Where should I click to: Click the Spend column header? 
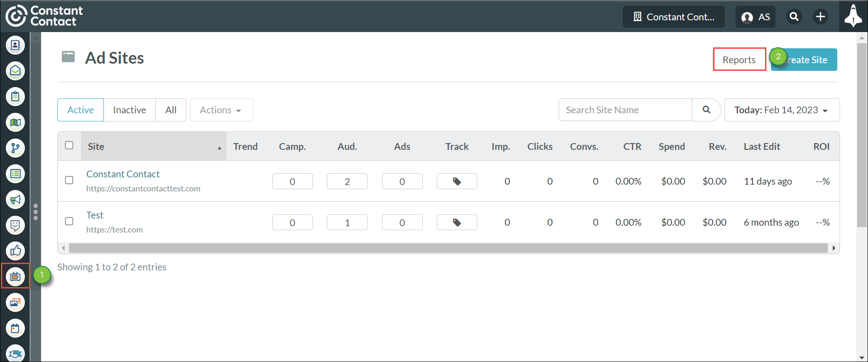672,146
